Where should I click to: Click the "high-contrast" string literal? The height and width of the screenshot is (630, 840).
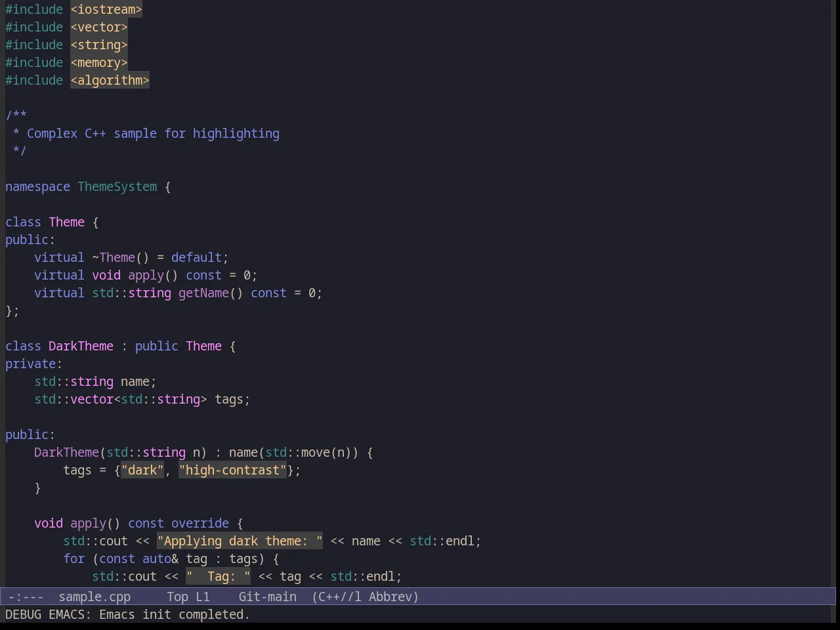point(232,470)
